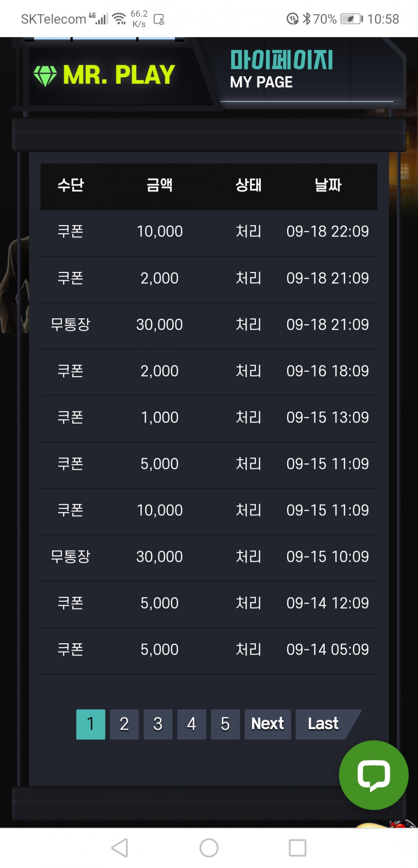
Task: Open the 마이페이지 MY PAGE tab
Action: tap(281, 69)
